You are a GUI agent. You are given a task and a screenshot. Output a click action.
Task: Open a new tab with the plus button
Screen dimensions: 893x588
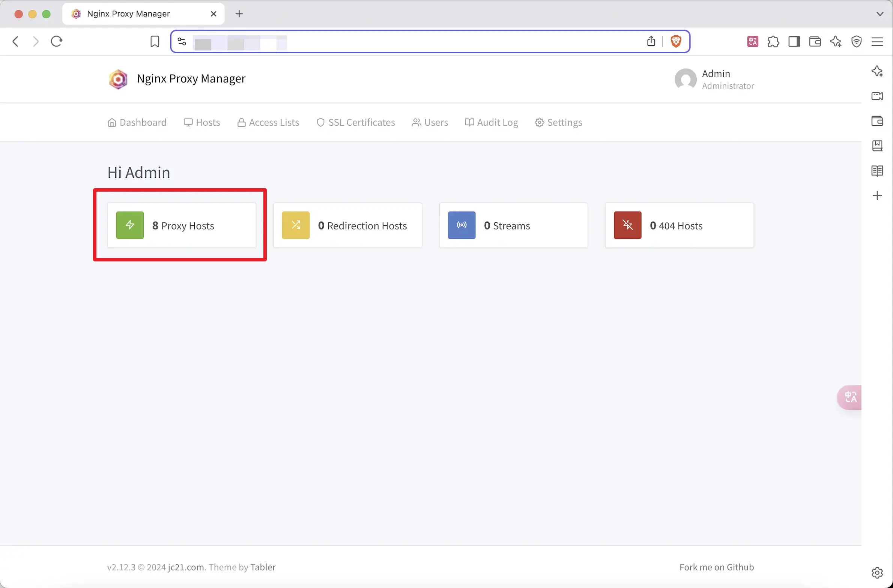pyautogui.click(x=239, y=14)
